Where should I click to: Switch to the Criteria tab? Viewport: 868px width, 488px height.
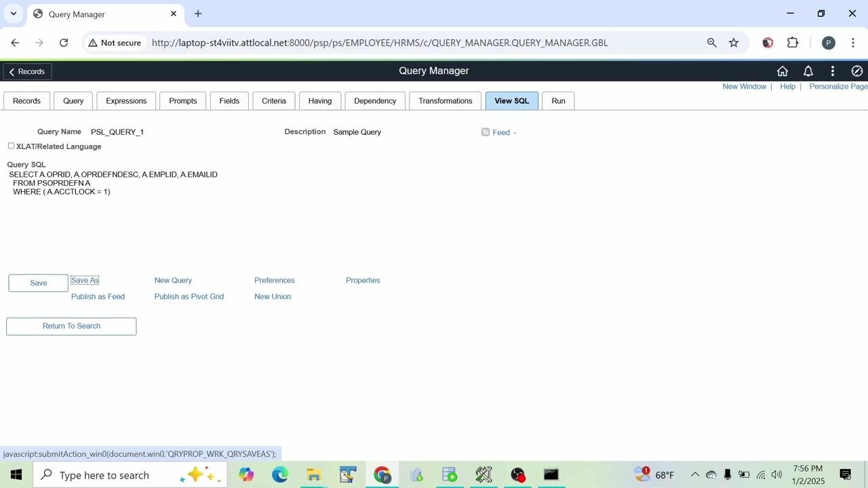274,101
